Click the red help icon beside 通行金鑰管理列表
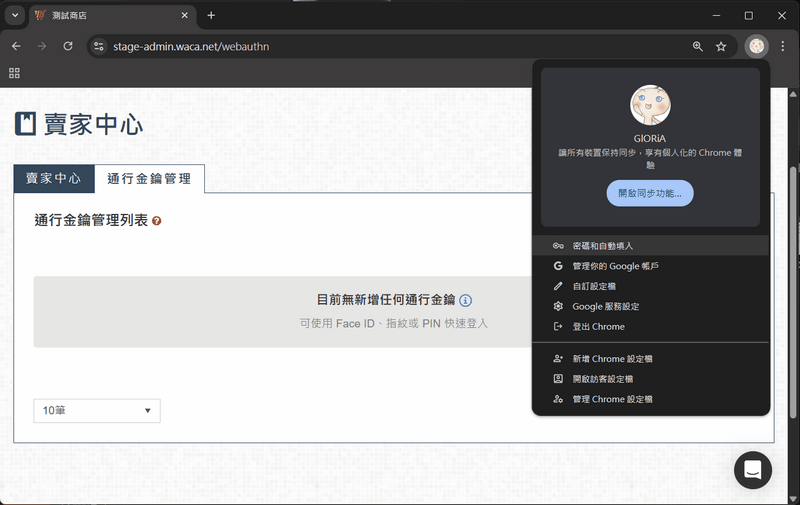Viewport: 800px width, 505px height. click(x=157, y=220)
